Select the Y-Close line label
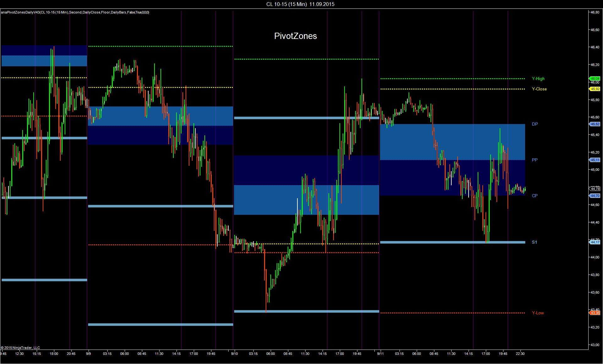The image size is (603, 364). coord(539,89)
